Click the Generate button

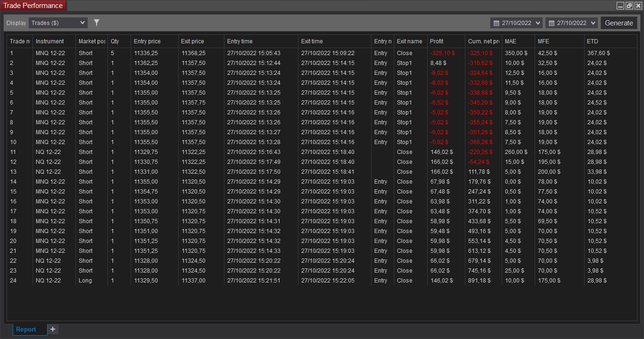click(x=619, y=23)
